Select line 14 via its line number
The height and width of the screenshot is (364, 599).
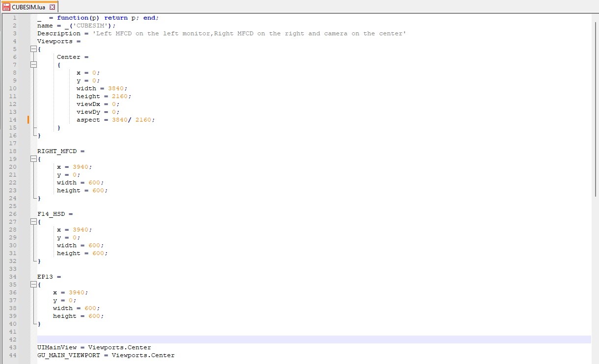[13, 120]
